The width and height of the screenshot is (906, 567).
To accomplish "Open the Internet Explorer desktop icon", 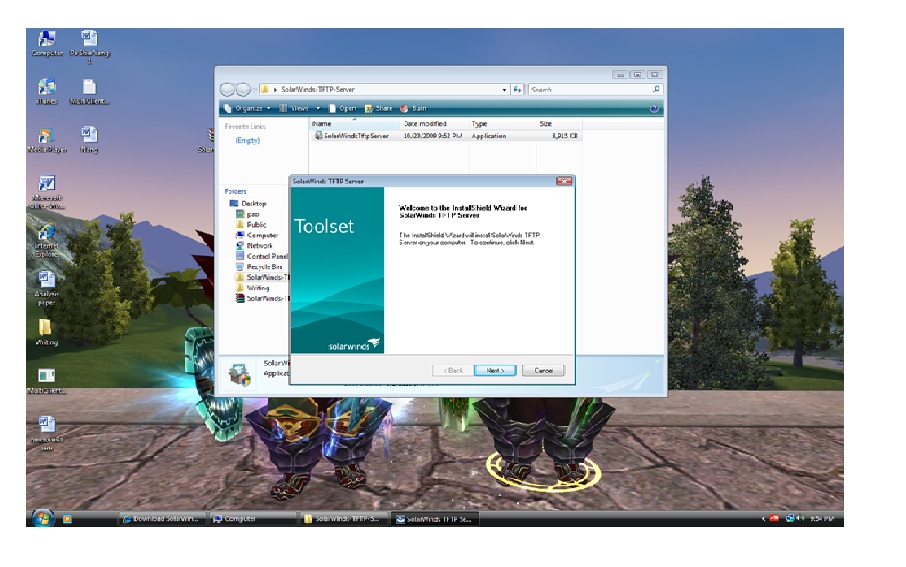I will point(47,240).
